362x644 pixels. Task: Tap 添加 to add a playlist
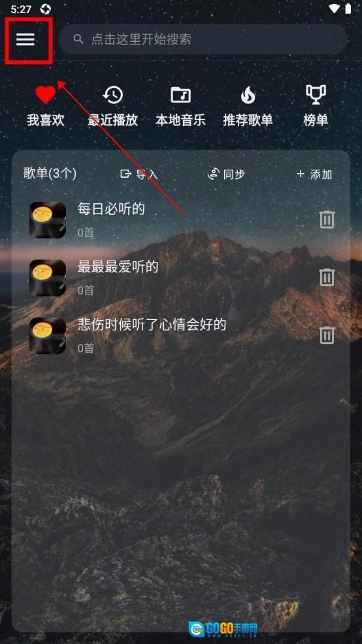[314, 174]
